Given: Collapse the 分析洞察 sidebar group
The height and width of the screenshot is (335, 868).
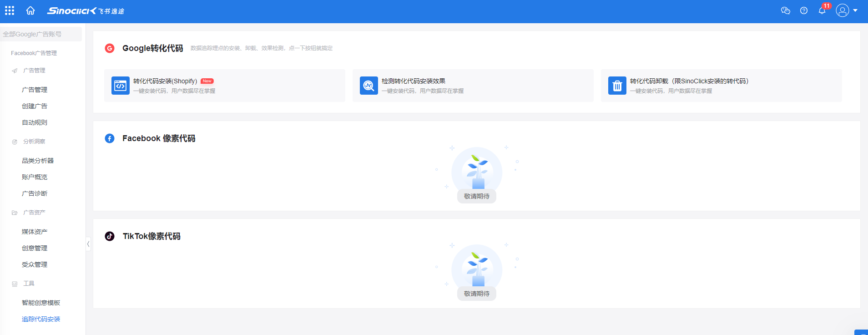Looking at the screenshot, I should [34, 142].
